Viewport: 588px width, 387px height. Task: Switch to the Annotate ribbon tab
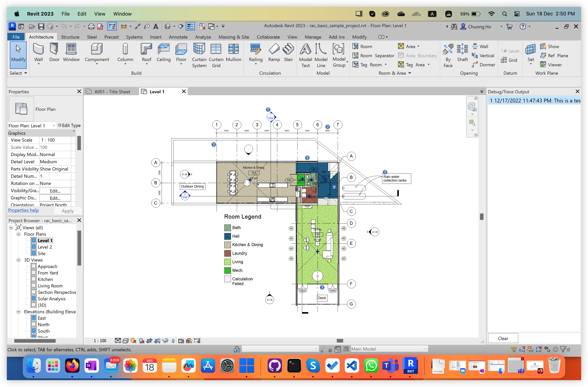tap(178, 37)
